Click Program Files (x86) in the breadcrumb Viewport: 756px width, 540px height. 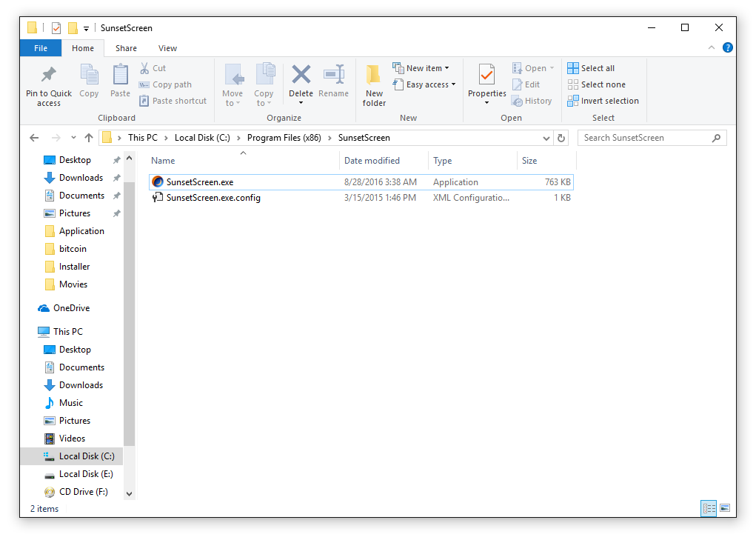tap(284, 138)
